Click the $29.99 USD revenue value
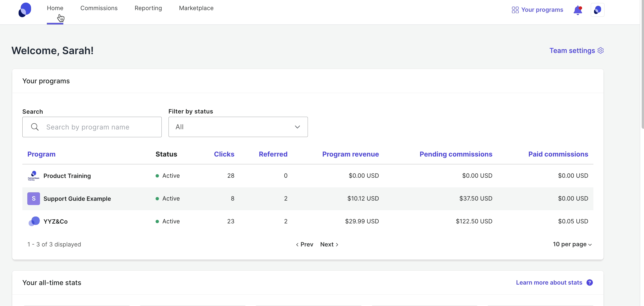Viewport: 644px width, 306px height. [362, 221]
